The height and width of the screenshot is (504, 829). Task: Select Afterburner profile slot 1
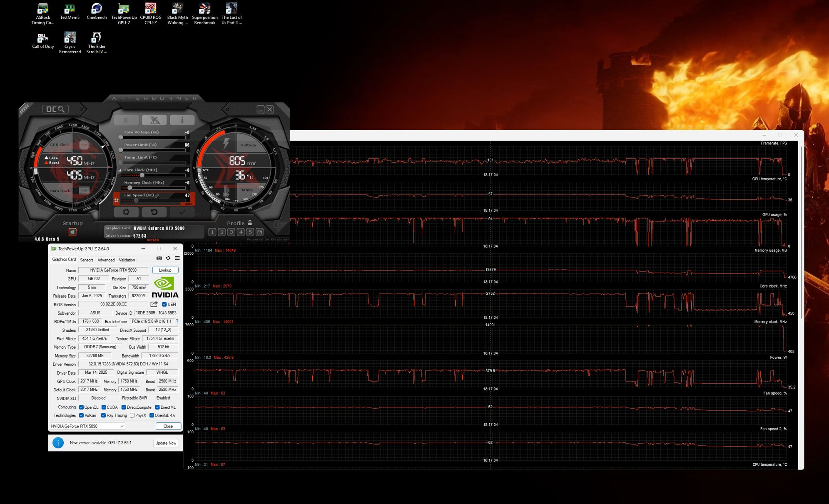pyautogui.click(x=212, y=232)
